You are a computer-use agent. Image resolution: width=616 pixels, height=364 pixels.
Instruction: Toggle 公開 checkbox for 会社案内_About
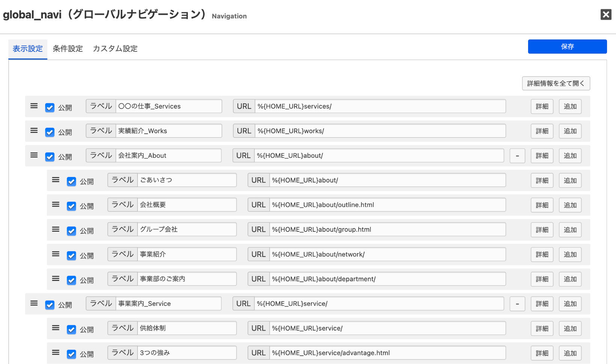tap(50, 157)
